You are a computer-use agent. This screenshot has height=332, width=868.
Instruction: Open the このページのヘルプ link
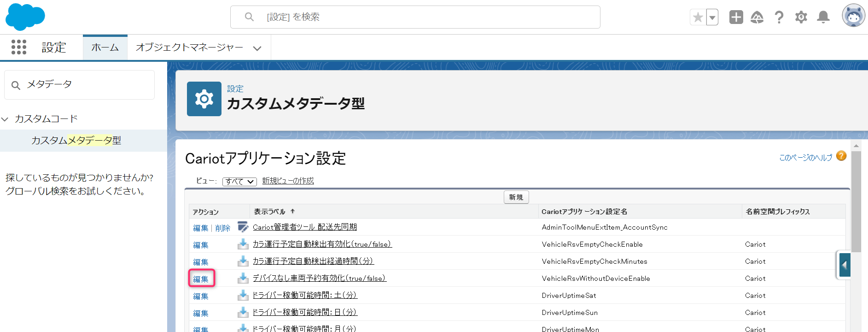click(805, 158)
